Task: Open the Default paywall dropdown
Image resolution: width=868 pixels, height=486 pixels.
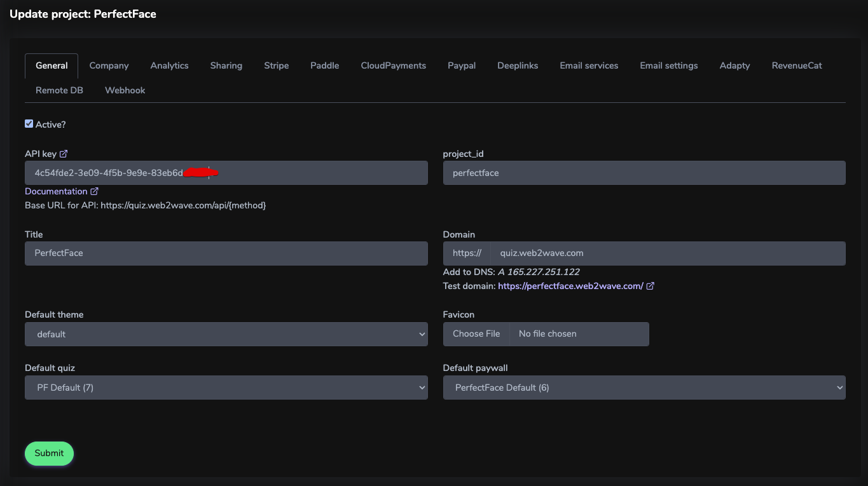Action: pos(644,388)
